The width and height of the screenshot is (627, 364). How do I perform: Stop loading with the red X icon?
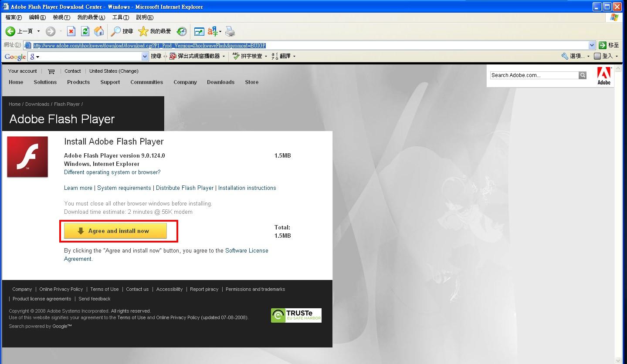[x=71, y=31]
